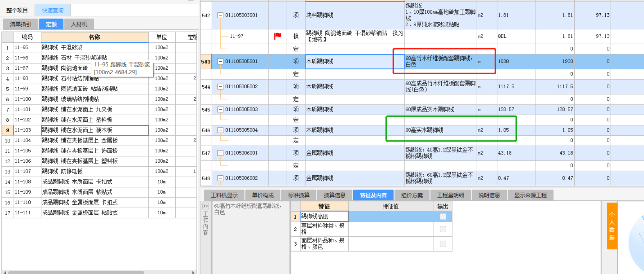Collapse item 011105005004 in row 546
The height and width of the screenshot is (274, 644).
[x=220, y=130]
